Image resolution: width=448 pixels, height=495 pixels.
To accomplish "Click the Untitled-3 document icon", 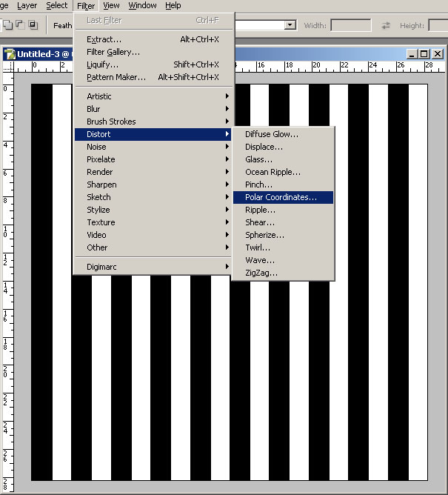I will (x=10, y=54).
